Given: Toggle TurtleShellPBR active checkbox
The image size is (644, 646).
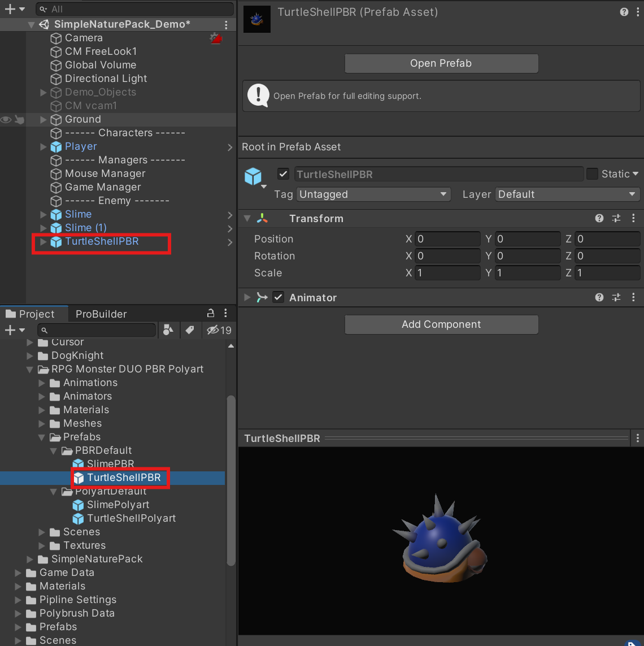Looking at the screenshot, I should 283,174.
